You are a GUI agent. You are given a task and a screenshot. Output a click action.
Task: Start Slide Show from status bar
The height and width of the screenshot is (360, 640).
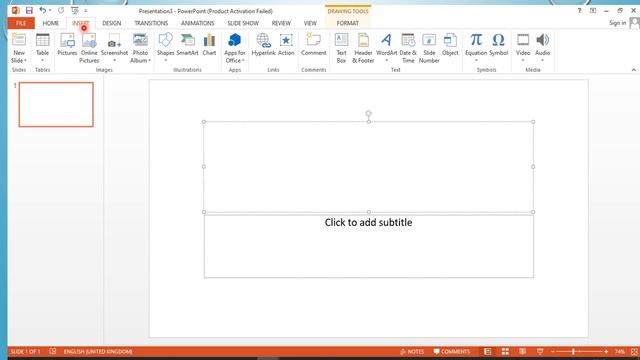(x=540, y=351)
